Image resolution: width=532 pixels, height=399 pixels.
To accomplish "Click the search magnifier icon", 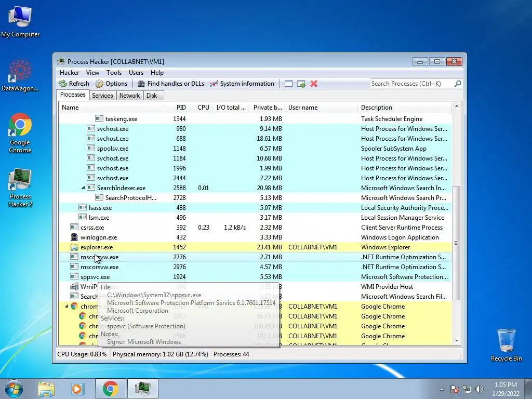I will [x=458, y=84].
